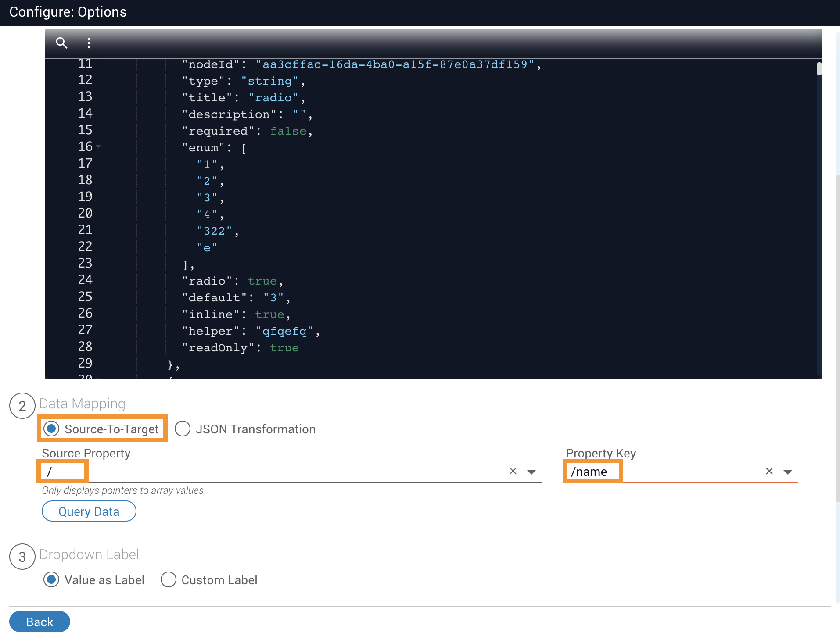Collapse the enum array at line 16

99,146
